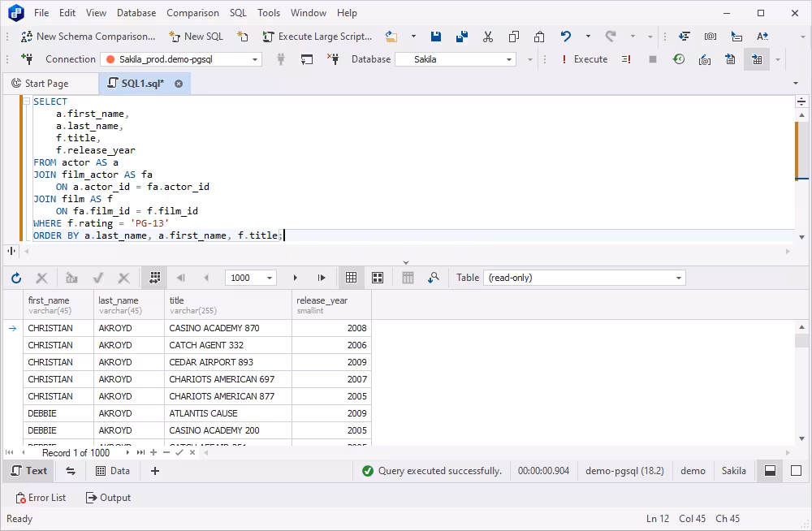812x531 pixels.
Task: Toggle paginal mode grid icon
Action: (x=154, y=278)
